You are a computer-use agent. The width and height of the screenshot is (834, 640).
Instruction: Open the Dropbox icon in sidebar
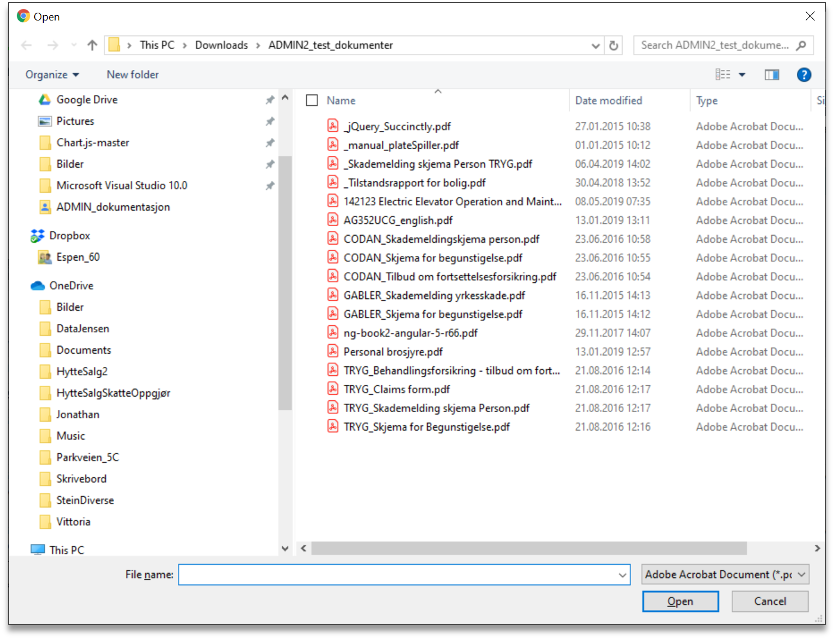38,236
